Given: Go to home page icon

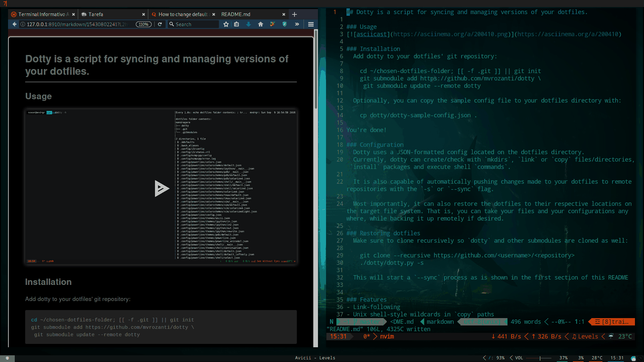Looking at the screenshot, I should click(x=261, y=24).
